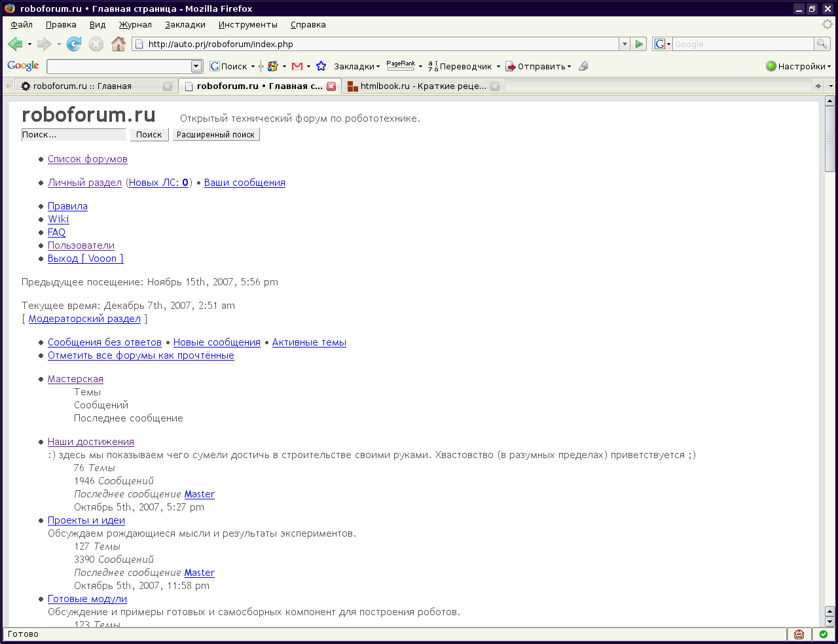Open the Настройки dropdown in Google toolbar
Image resolution: width=838 pixels, height=644 pixels.
(x=798, y=66)
